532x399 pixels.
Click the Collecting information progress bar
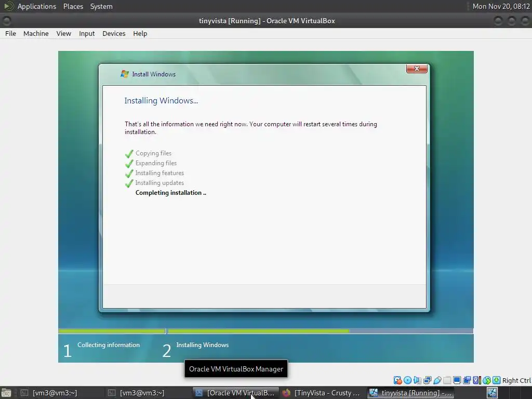(112, 331)
